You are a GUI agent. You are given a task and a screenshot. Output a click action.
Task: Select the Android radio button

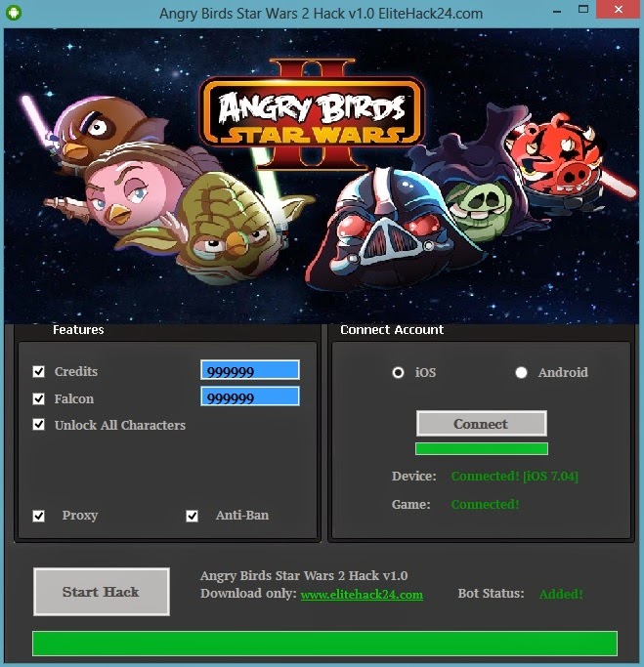(x=521, y=373)
